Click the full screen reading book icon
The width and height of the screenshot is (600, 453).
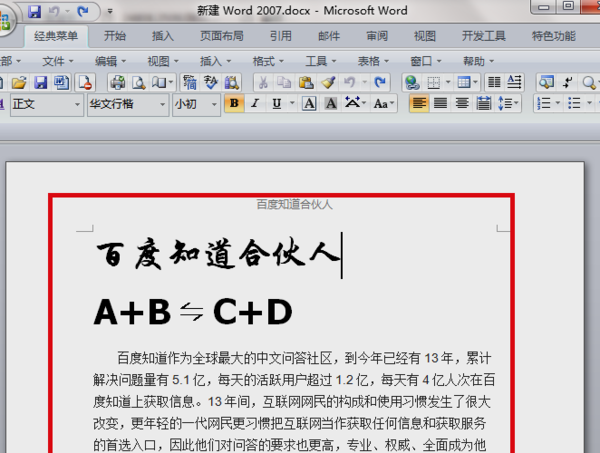pos(159,82)
